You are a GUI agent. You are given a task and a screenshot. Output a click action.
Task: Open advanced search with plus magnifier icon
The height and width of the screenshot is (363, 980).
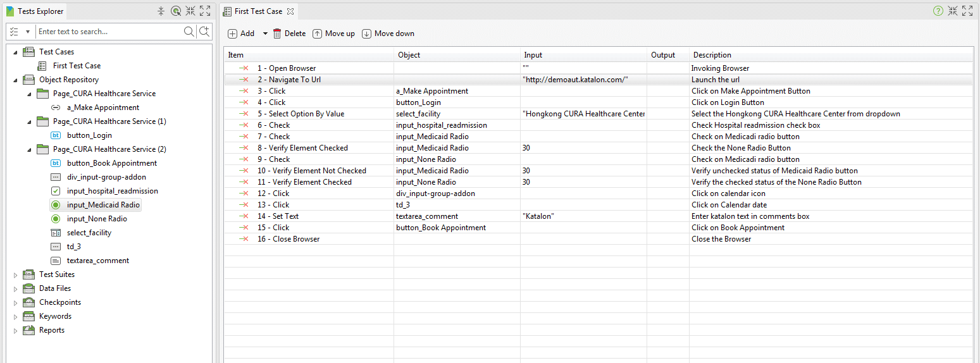pos(204,32)
